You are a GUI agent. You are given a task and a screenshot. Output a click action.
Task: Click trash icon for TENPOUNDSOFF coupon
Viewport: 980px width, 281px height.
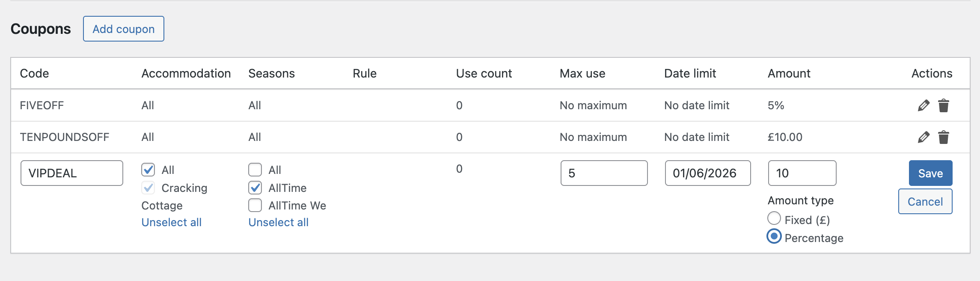944,137
